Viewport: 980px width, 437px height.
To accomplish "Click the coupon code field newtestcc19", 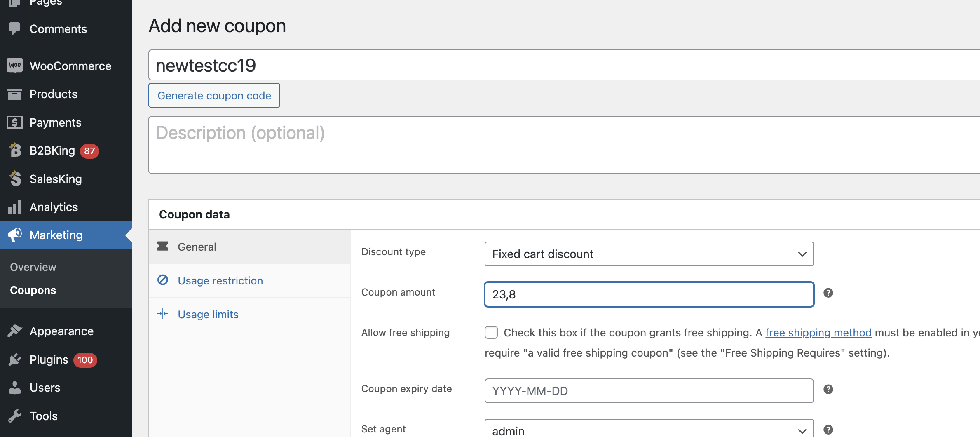I will click(x=564, y=65).
